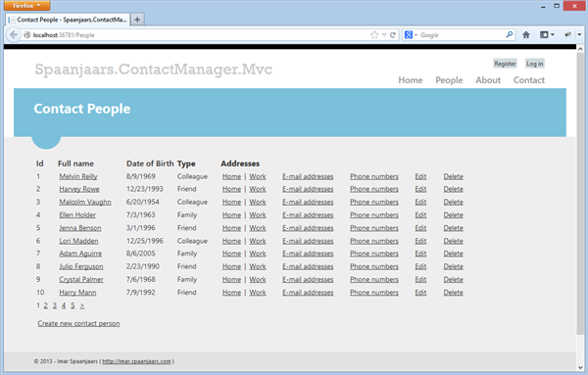588x375 pixels.
Task: View Phone numbers for Harry Mann
Action: point(374,293)
